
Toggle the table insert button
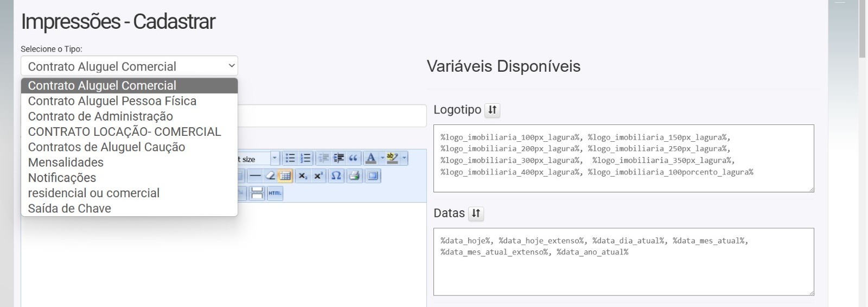click(285, 176)
